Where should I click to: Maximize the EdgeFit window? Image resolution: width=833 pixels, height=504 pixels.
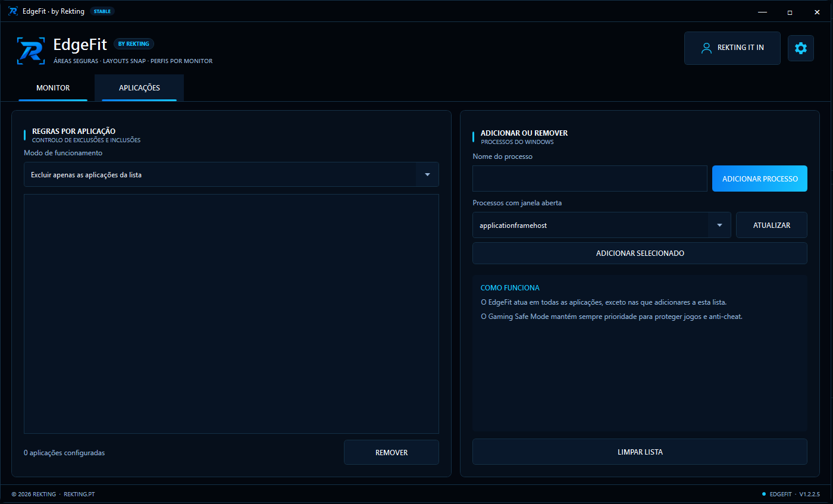[x=790, y=11]
